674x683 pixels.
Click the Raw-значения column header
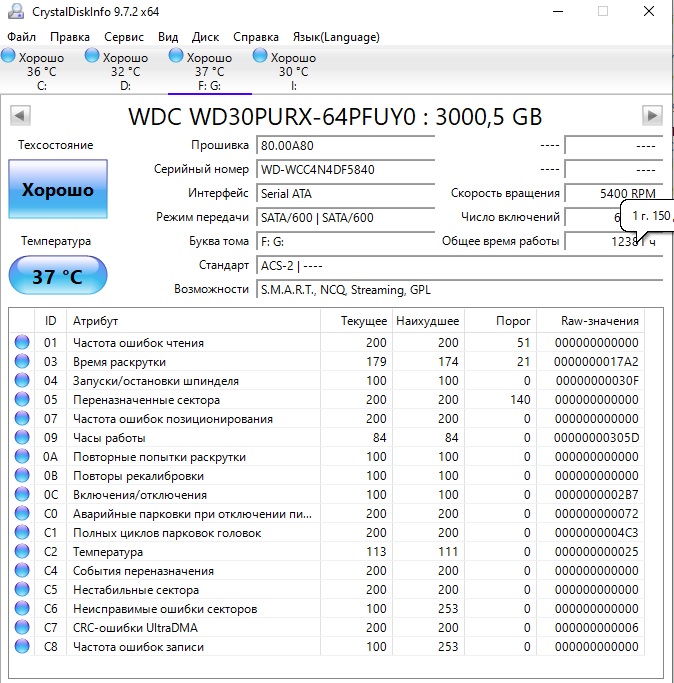590,321
